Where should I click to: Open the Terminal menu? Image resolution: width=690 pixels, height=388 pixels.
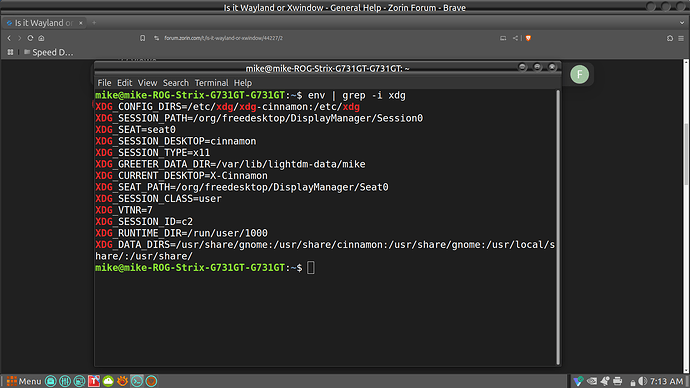[x=211, y=83]
